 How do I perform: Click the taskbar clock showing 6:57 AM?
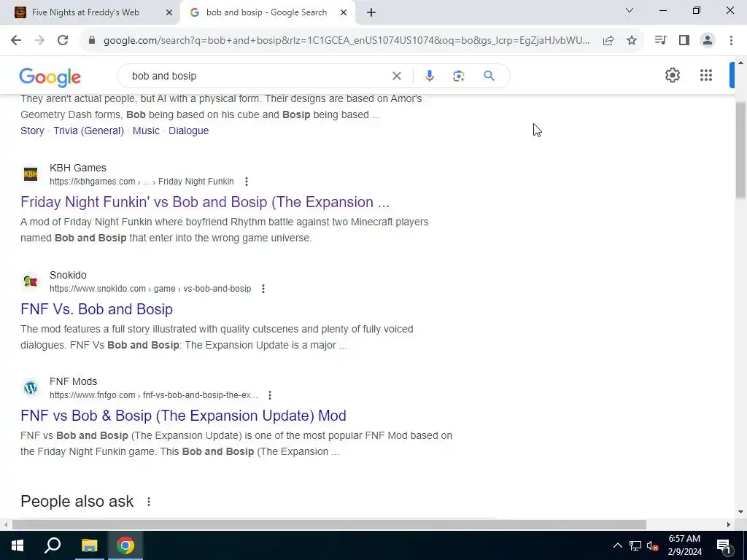click(684, 545)
